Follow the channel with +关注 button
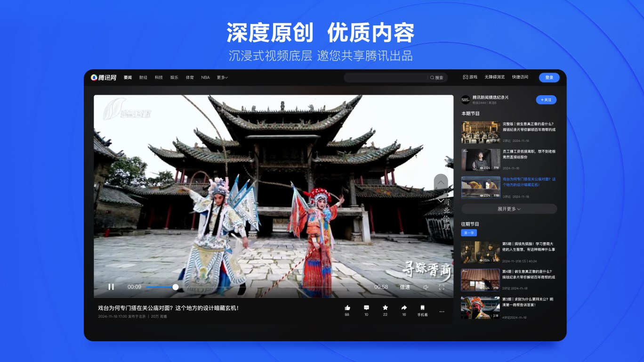Viewport: 644px width, 362px height. (x=546, y=100)
